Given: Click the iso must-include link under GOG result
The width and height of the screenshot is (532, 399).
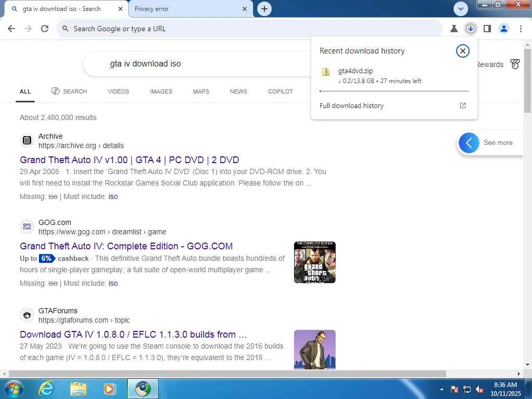Looking at the screenshot, I should (113, 283).
